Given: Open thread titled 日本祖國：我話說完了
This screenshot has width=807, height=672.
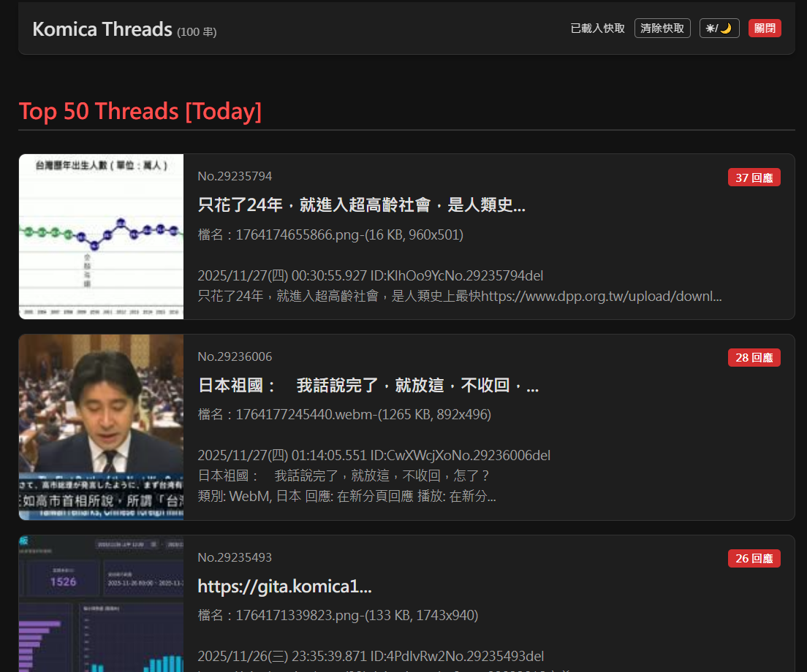Looking at the screenshot, I should [368, 385].
